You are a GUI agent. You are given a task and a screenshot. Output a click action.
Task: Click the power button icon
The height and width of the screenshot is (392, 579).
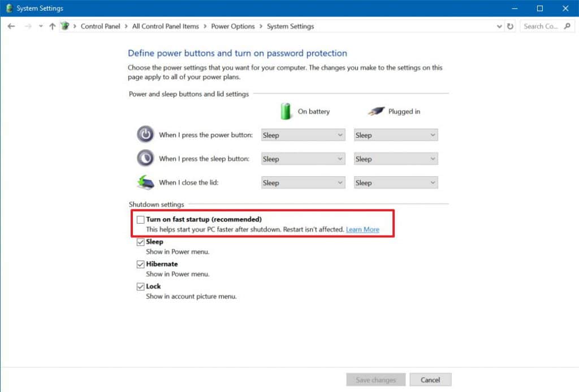coord(145,134)
